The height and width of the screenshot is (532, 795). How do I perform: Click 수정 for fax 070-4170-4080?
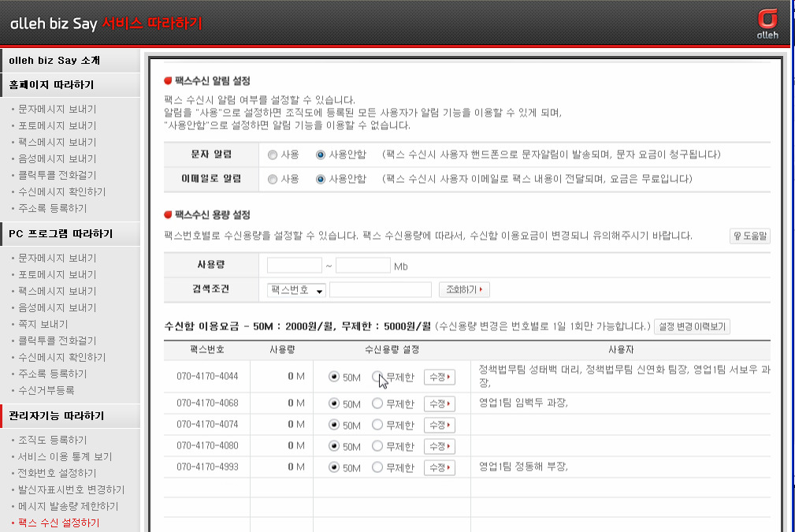440,446
